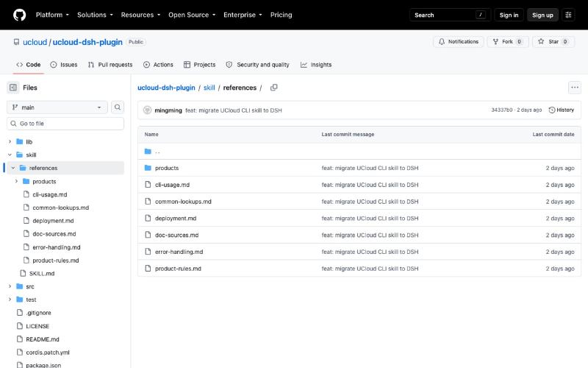Open commit 34337b0 link
Image resolution: width=588 pixels, height=368 pixels.
coord(501,110)
